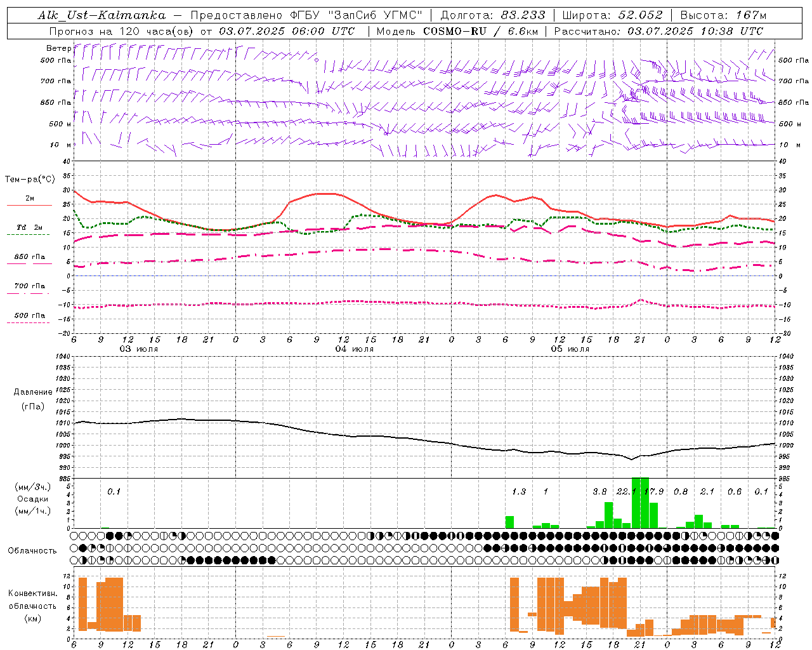The width and height of the screenshot is (812, 650).
Task: Click the solid red 2м temperature legend line
Action: pos(29,206)
